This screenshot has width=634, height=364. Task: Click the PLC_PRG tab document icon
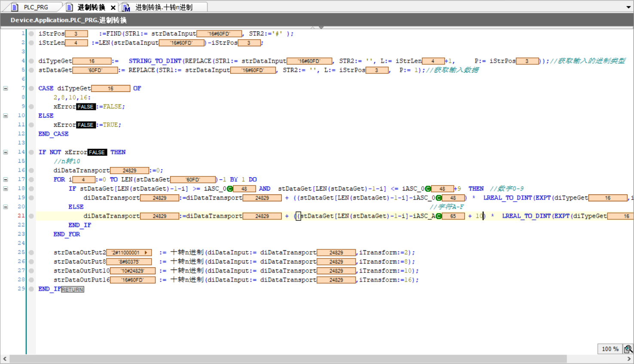click(x=15, y=7)
